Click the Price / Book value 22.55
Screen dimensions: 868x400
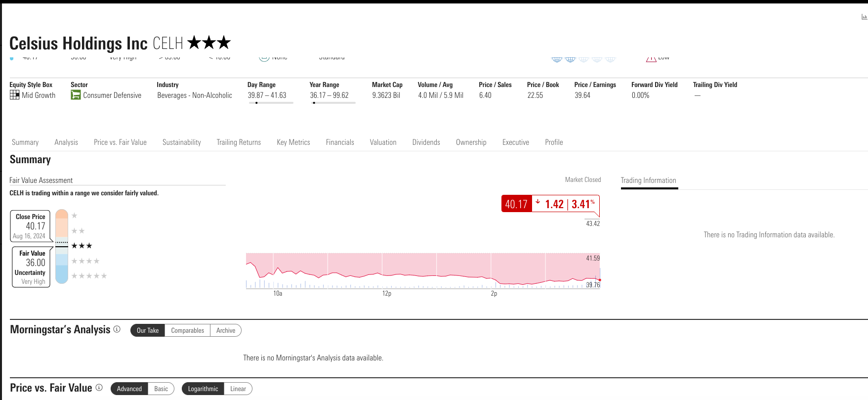[535, 95]
